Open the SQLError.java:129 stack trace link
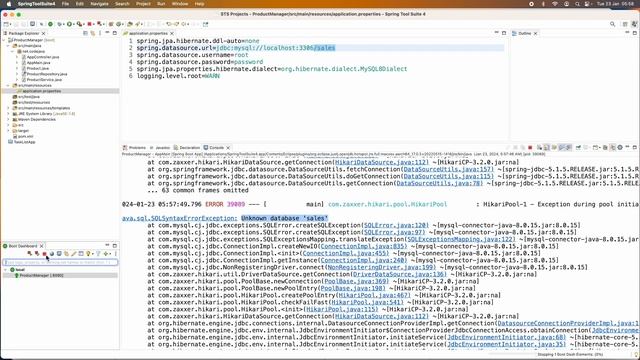Image resolution: width=640 pixels, height=360 pixels. [396, 225]
